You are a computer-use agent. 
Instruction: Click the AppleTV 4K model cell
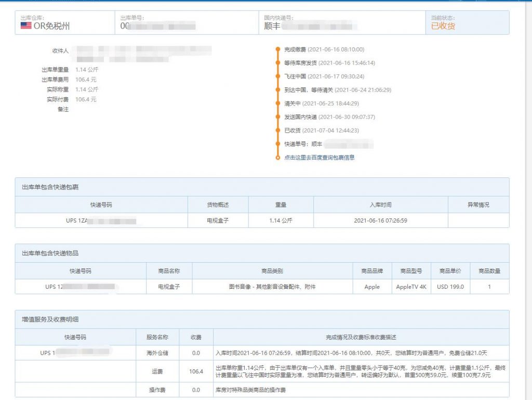[x=411, y=287]
